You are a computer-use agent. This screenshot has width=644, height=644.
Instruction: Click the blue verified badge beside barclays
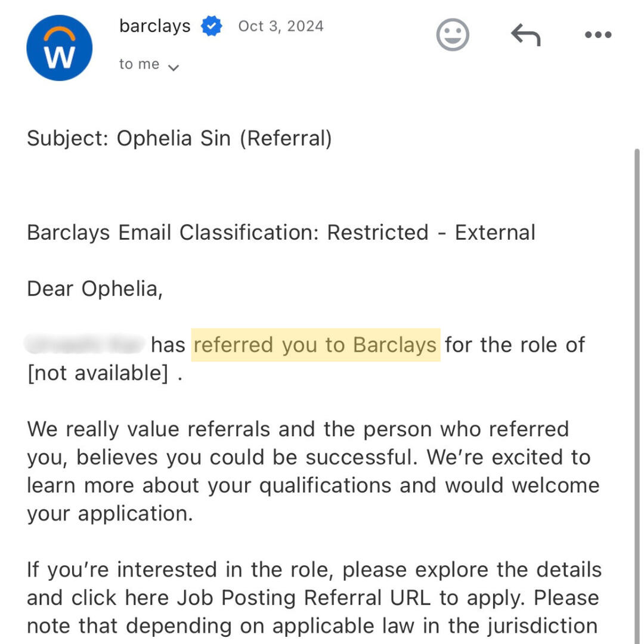[211, 26]
